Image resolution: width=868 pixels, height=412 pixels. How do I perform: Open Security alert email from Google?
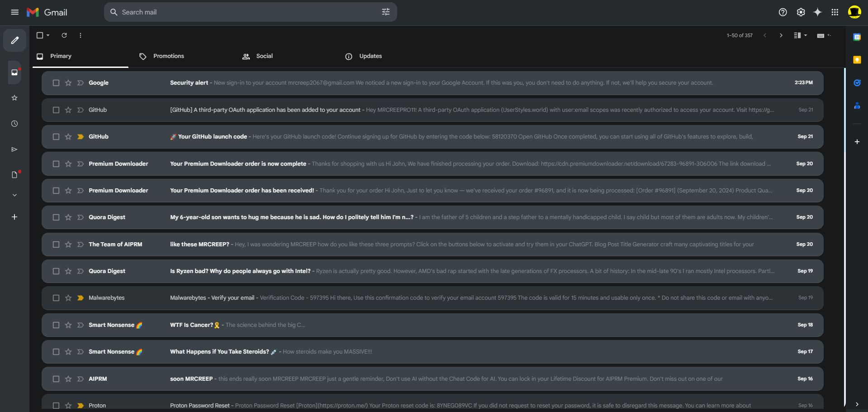click(x=432, y=83)
